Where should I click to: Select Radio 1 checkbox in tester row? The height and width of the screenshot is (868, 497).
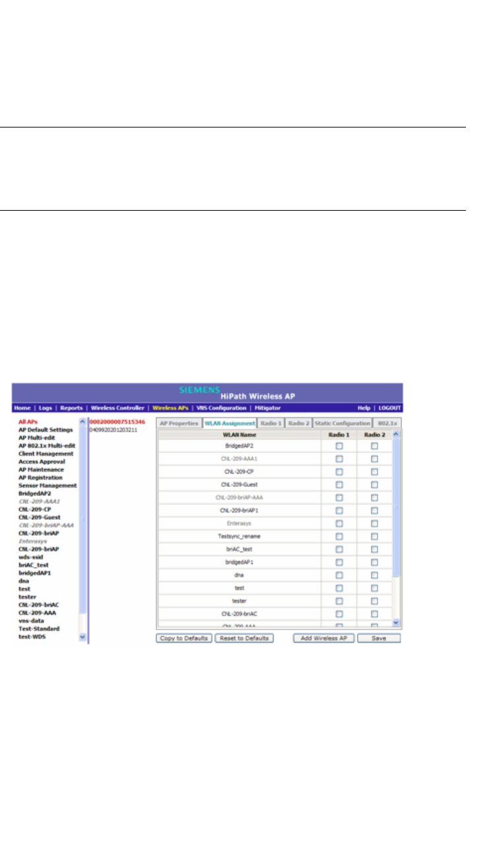coord(339,601)
